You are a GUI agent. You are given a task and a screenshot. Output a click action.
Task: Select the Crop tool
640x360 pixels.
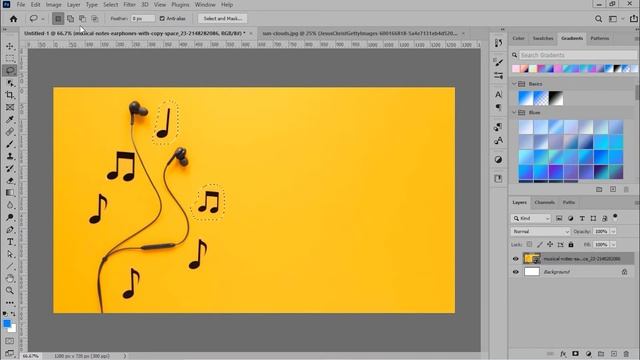point(10,95)
